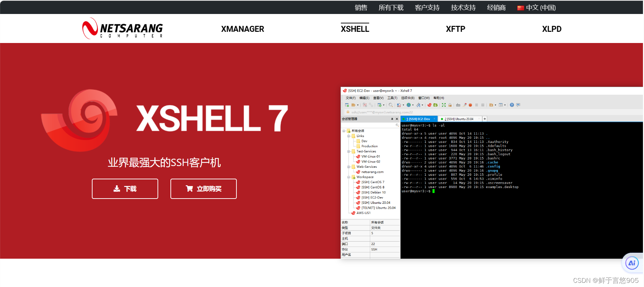
Task: Open the 客户支持 link in top bar
Action: (427, 8)
